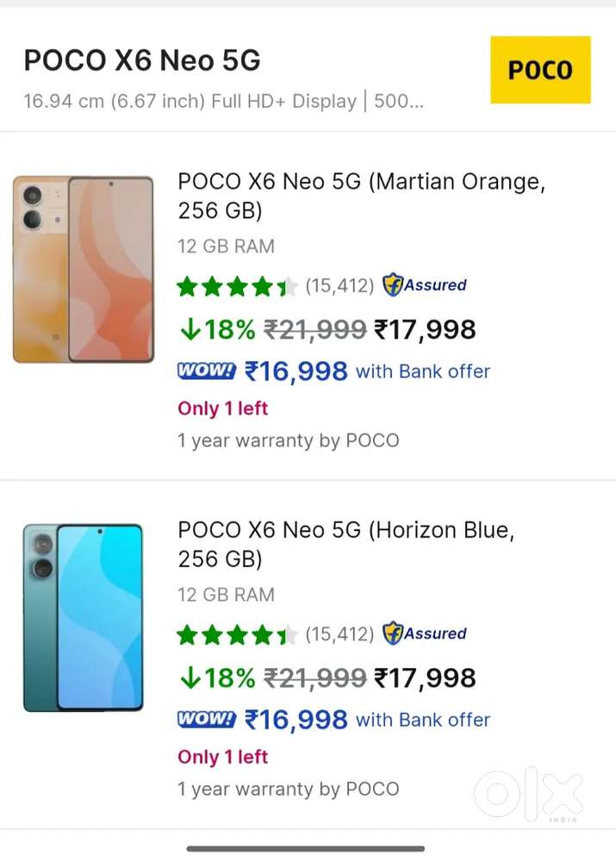Click the POCO X6 Neo 5G page heading
This screenshot has width=616, height=861.
coord(141,60)
